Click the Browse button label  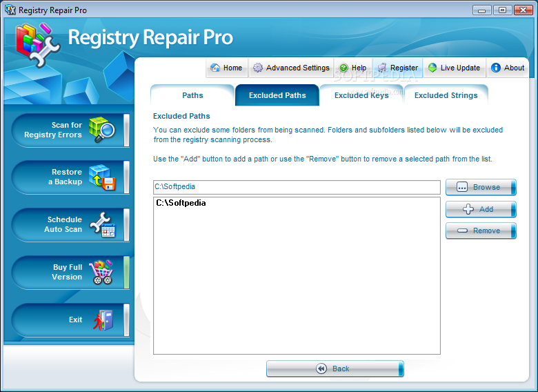[486, 187]
